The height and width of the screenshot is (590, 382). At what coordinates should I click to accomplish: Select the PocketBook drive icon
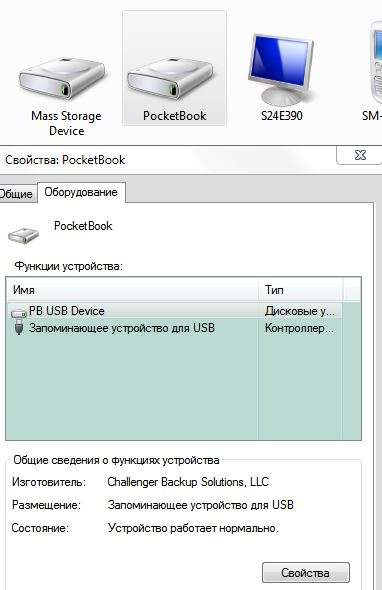point(170,80)
